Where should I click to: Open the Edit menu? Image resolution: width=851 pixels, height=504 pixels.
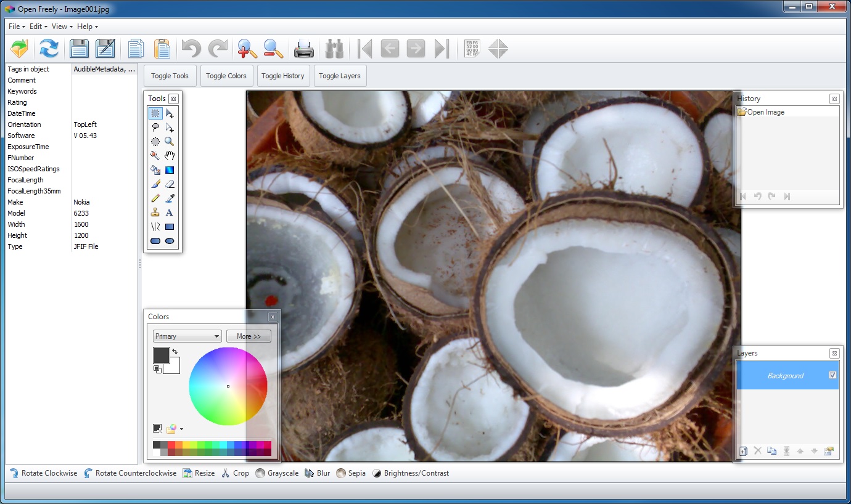(x=38, y=26)
